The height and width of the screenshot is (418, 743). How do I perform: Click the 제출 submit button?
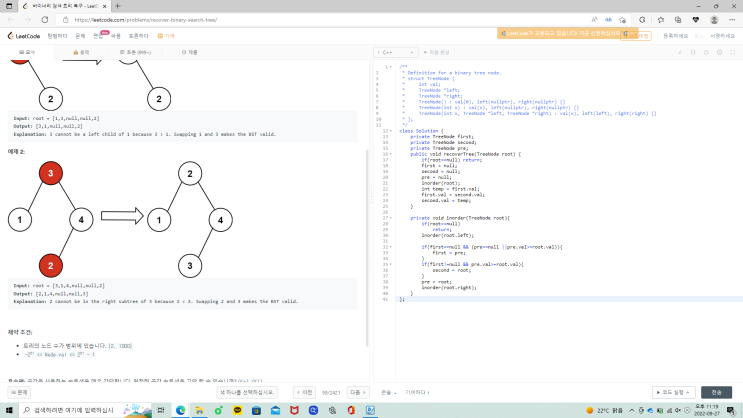click(717, 393)
